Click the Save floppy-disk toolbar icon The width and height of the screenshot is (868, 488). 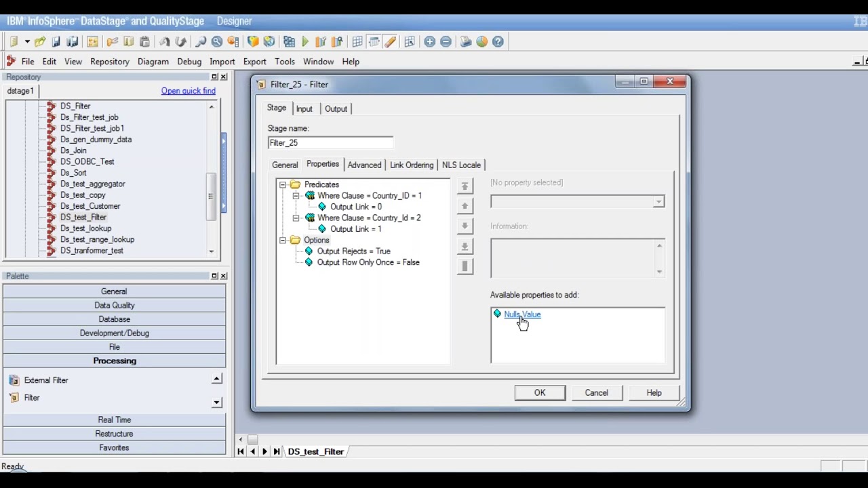point(56,42)
